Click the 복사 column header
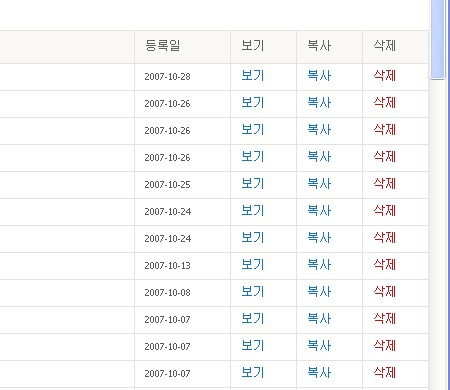This screenshot has height=390, width=450. [x=319, y=46]
